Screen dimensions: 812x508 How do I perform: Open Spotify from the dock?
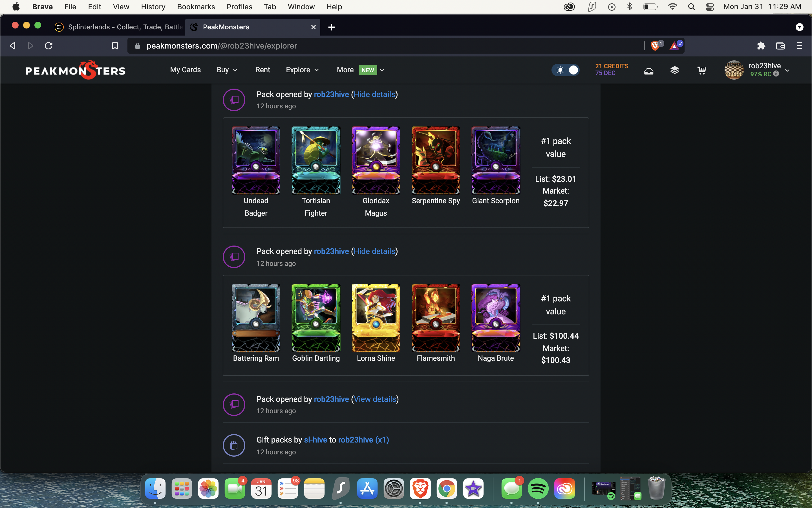click(538, 489)
